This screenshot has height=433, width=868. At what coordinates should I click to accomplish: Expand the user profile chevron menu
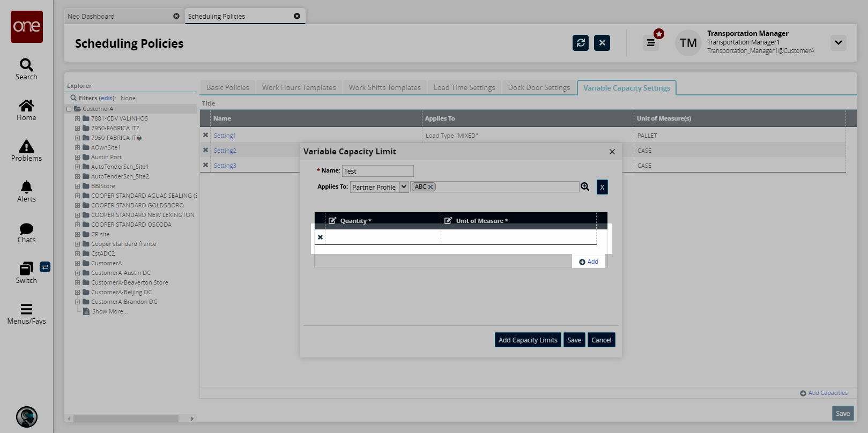(838, 43)
